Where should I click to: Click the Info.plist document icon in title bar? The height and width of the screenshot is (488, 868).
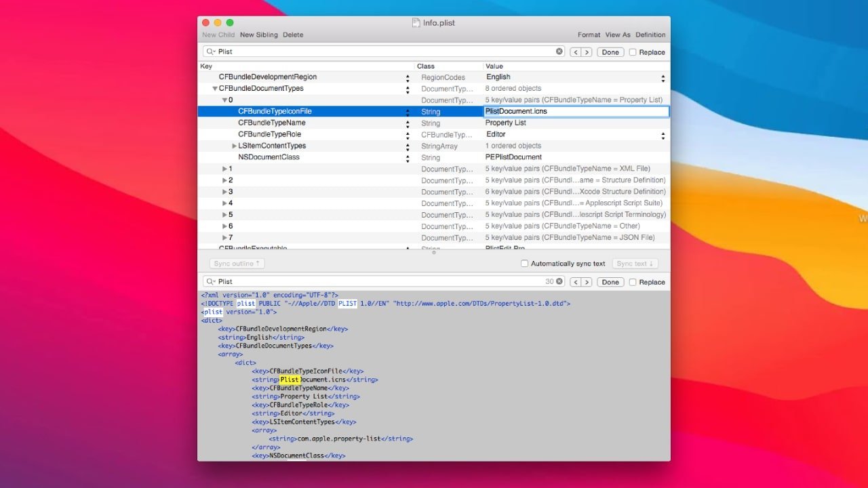click(x=416, y=22)
